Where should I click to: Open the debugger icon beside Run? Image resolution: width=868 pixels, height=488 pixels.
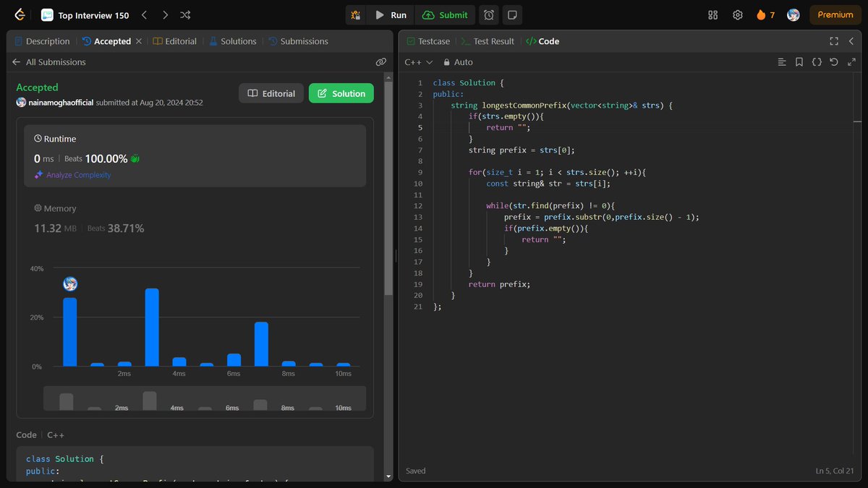tap(355, 14)
